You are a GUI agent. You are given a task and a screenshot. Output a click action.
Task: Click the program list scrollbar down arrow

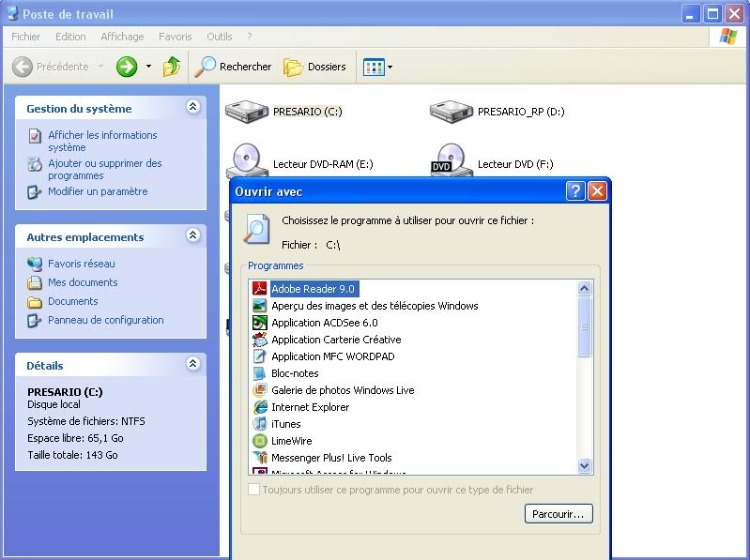[x=585, y=465]
